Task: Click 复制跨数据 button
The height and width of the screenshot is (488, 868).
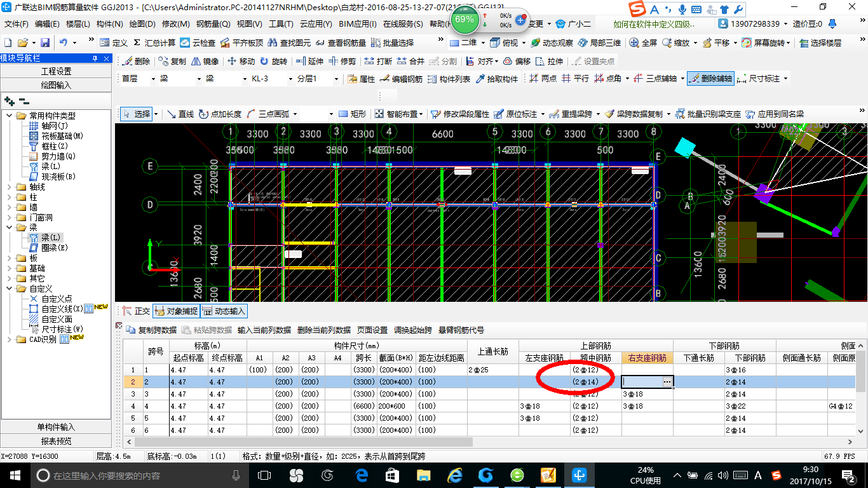Action: tap(152, 330)
